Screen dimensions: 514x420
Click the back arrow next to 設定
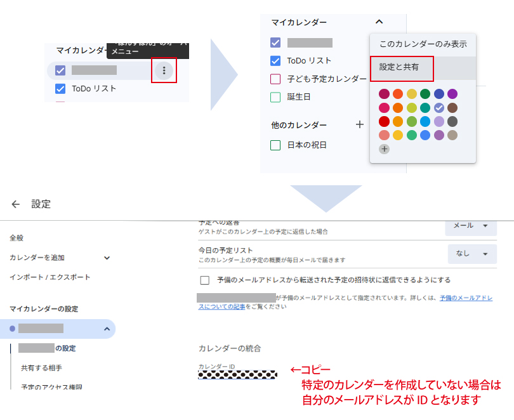16,204
